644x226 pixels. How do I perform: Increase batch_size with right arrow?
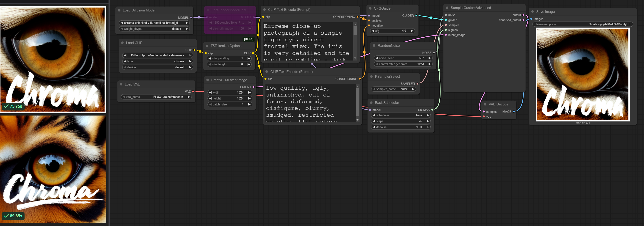[249, 104]
